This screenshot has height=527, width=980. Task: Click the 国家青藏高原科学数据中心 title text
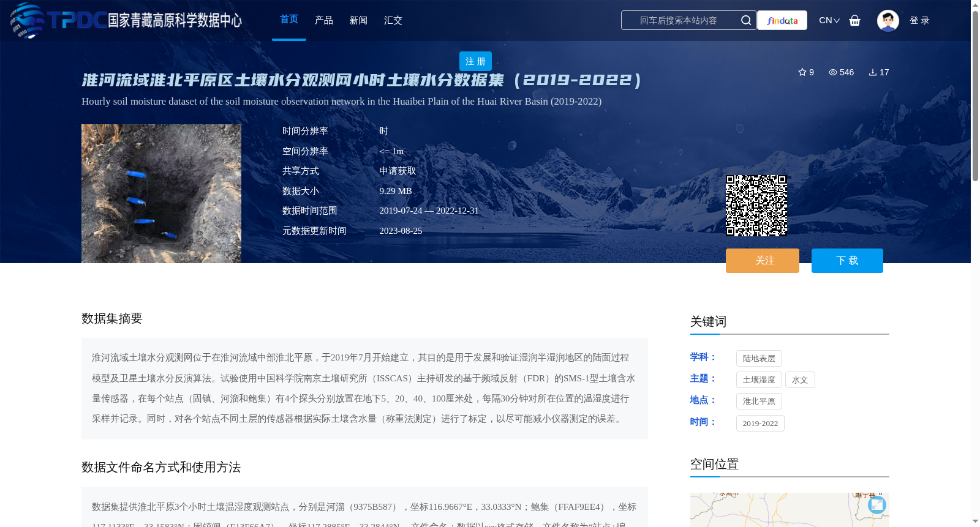click(x=175, y=20)
